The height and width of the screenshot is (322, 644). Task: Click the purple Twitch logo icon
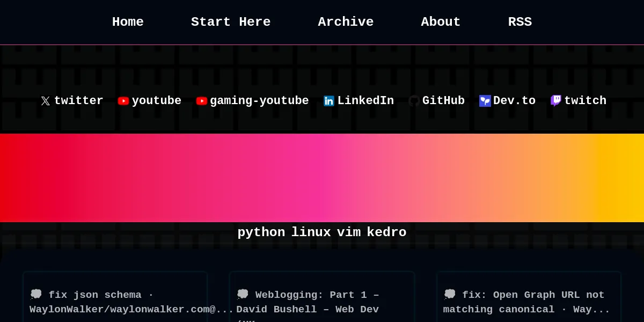[556, 101]
